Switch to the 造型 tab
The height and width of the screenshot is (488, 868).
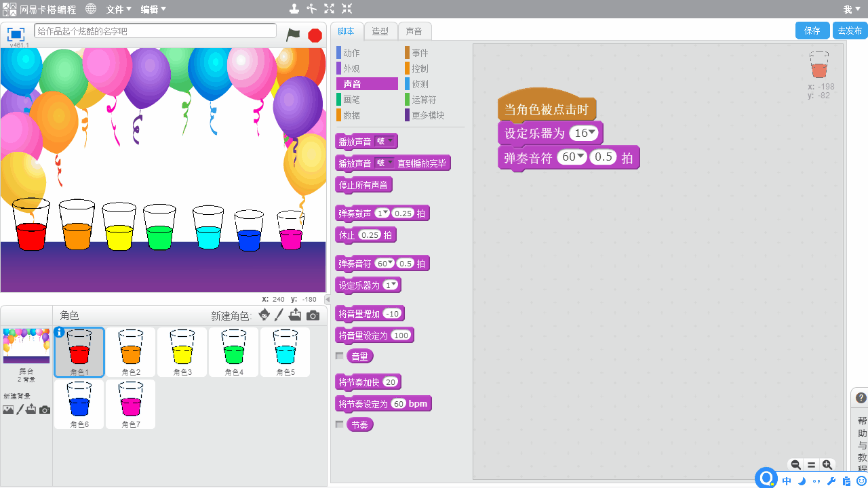coord(380,31)
